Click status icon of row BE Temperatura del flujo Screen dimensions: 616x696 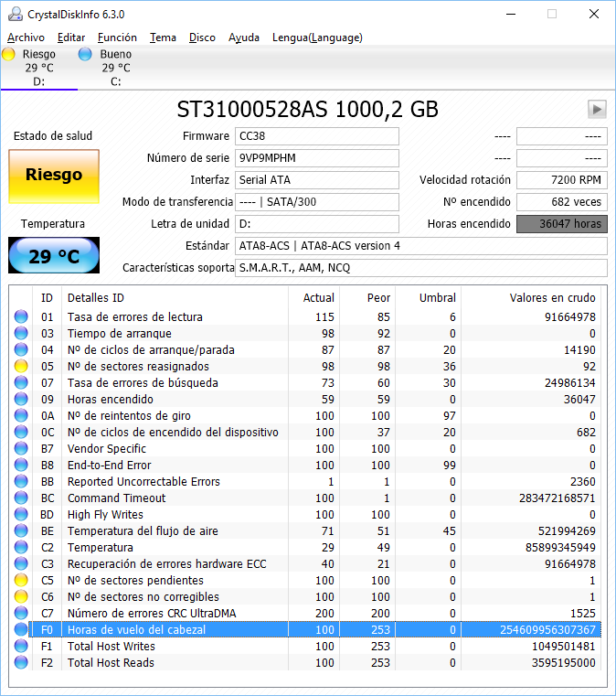pyautogui.click(x=21, y=530)
